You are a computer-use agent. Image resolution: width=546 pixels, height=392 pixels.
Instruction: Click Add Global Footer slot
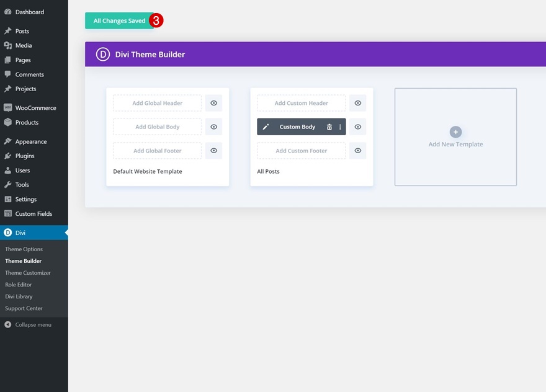click(x=158, y=150)
